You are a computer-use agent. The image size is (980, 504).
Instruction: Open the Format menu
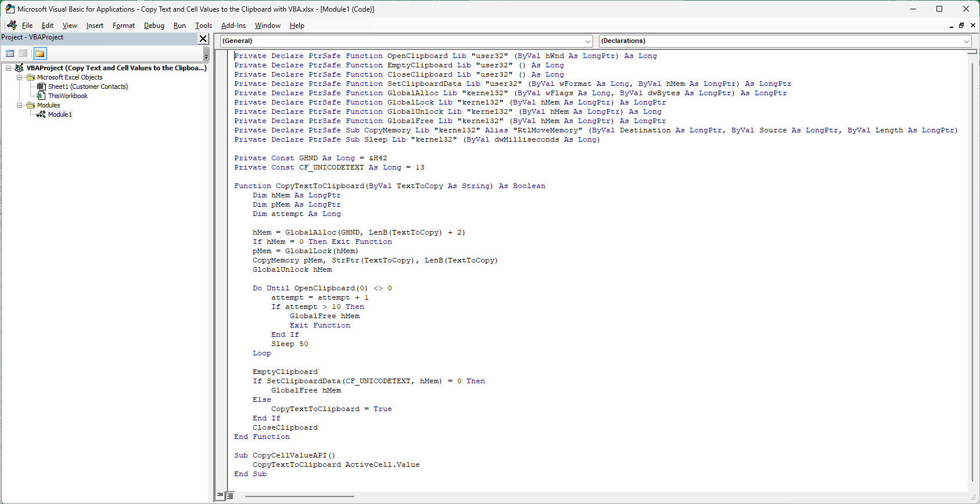[124, 26]
